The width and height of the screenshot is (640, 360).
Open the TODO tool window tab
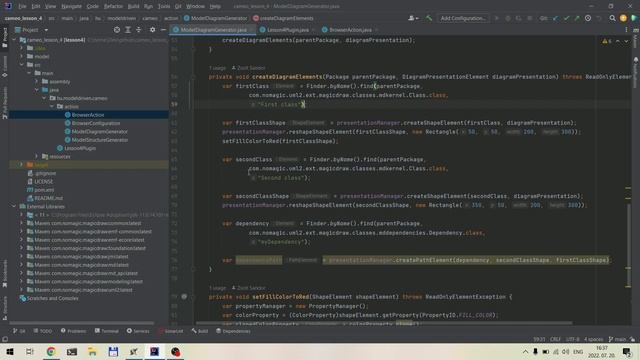tap(42, 331)
